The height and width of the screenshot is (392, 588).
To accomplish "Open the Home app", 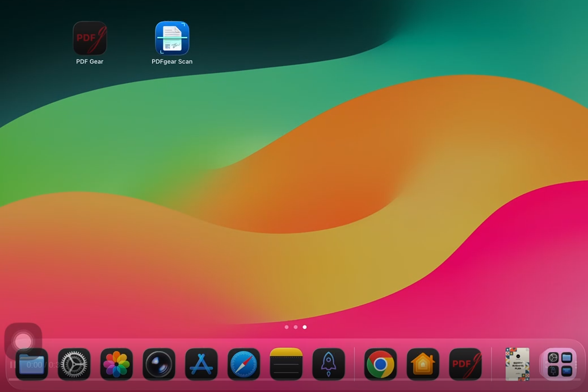I will 423,364.
